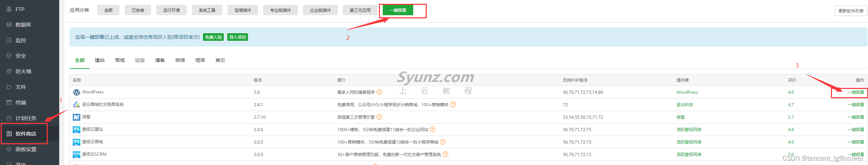The image size is (868, 165).
Task: Select the 宝塔插件 category button
Action: point(243,10)
